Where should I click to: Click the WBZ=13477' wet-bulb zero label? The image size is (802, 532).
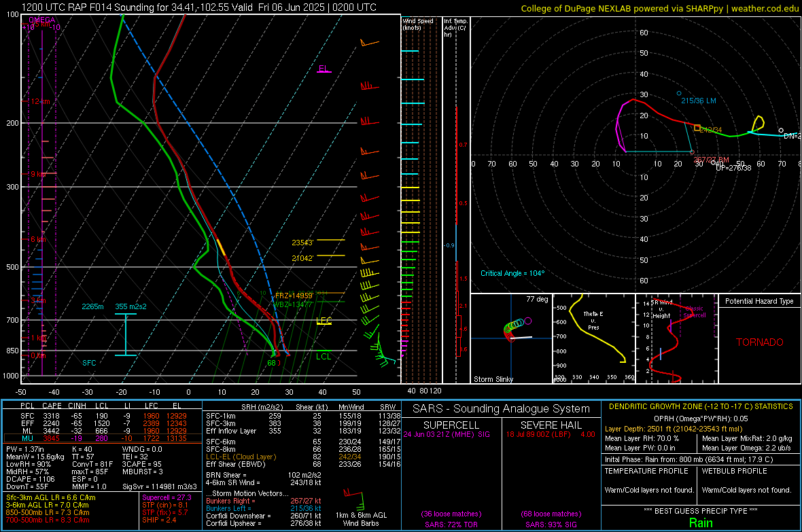(294, 304)
